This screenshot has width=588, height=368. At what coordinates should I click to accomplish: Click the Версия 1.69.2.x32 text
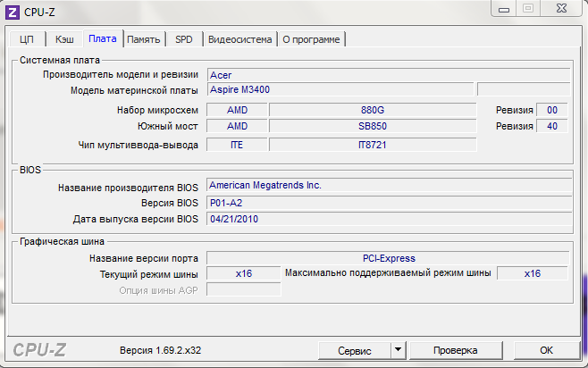[x=161, y=350]
